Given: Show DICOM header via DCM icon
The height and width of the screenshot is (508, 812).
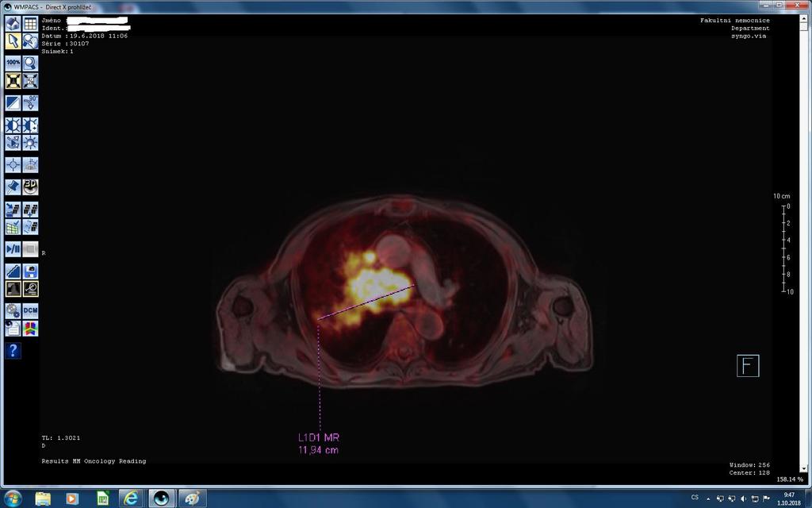Looking at the screenshot, I should [x=31, y=311].
